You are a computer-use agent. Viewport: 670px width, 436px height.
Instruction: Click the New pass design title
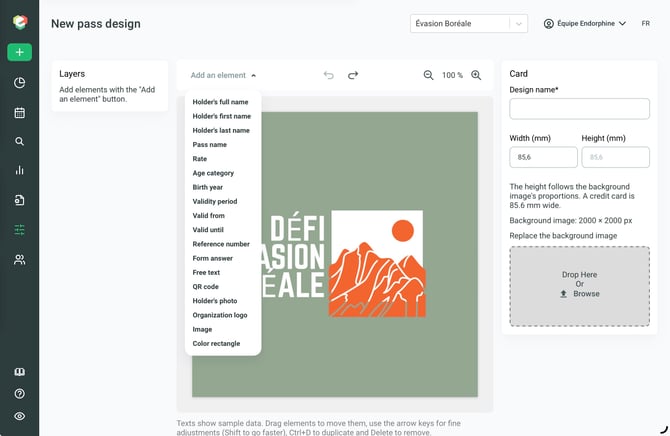(96, 24)
